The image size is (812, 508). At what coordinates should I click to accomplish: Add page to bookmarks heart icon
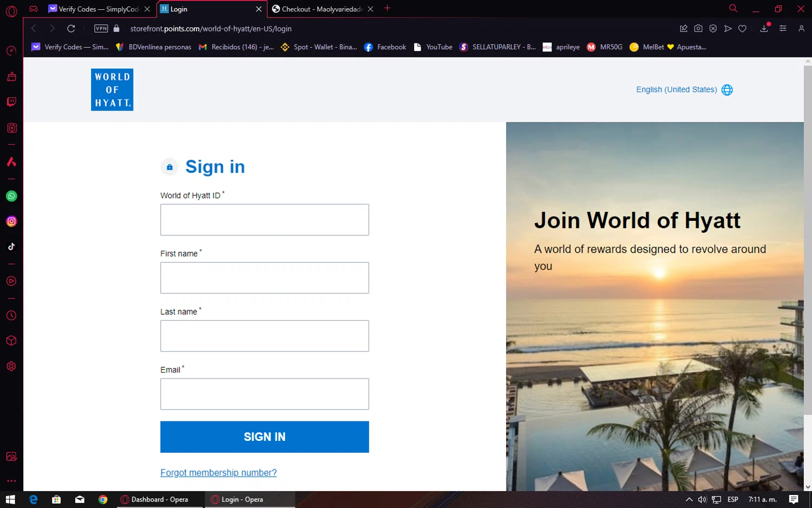point(743,29)
